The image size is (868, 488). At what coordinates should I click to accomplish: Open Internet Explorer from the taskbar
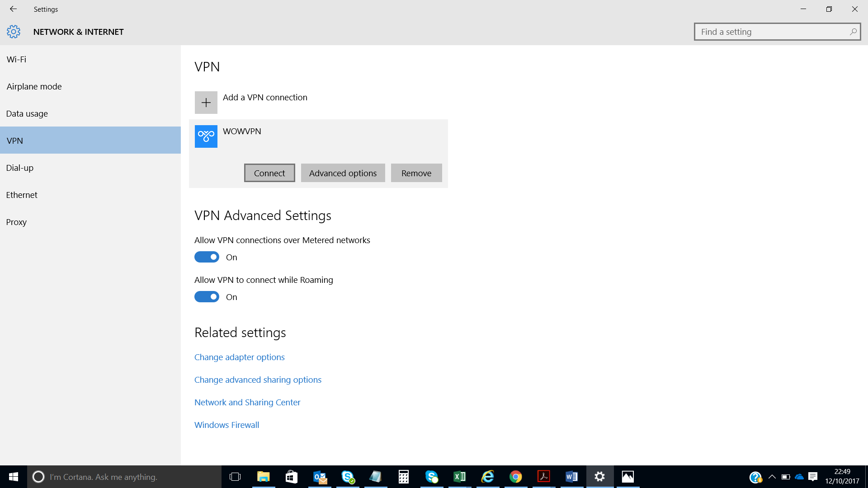coord(488,477)
